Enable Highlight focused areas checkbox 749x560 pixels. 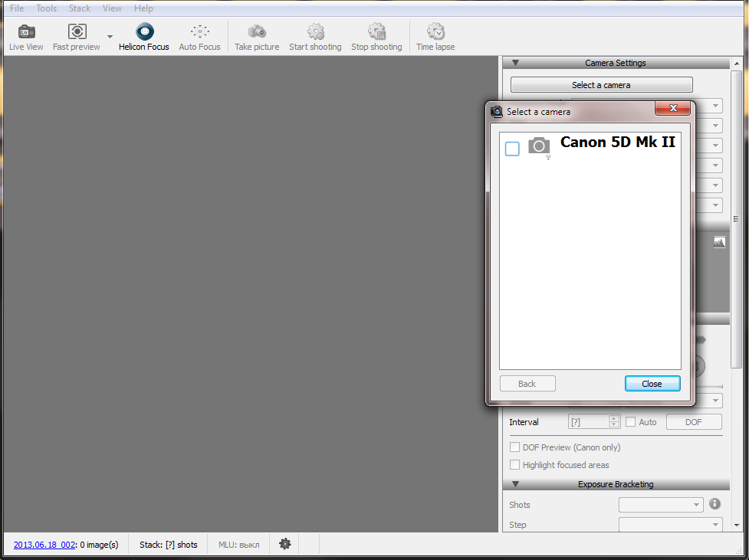click(x=514, y=464)
